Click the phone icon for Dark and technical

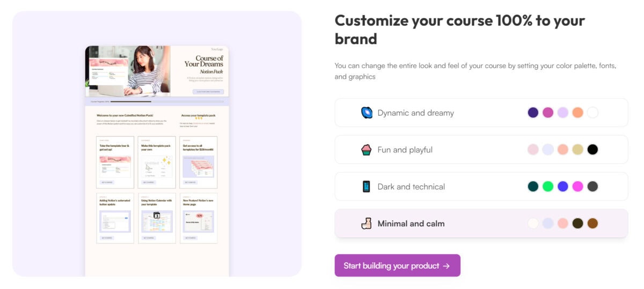367,187
